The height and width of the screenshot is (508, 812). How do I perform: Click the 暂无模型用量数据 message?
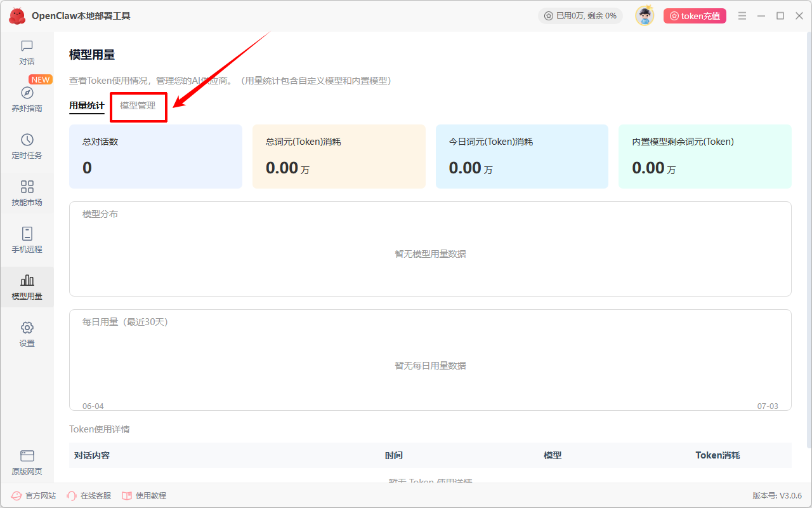tap(430, 254)
